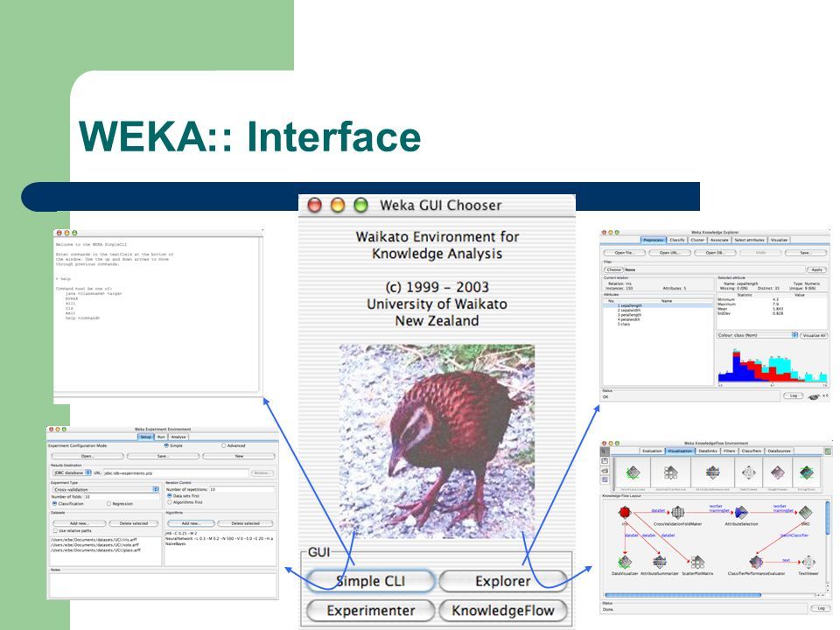Choose the Regression radio button
The height and width of the screenshot is (630, 840).
(x=108, y=504)
